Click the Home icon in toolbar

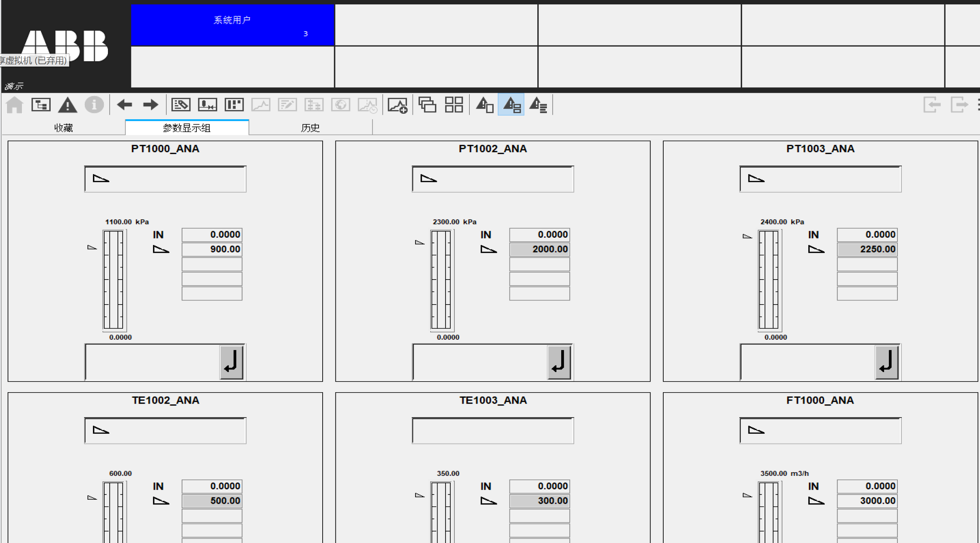[x=14, y=105]
